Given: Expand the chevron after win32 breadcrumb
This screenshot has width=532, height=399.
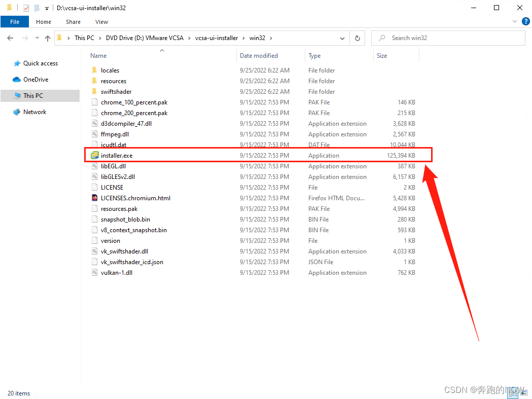Looking at the screenshot, I should (271, 38).
